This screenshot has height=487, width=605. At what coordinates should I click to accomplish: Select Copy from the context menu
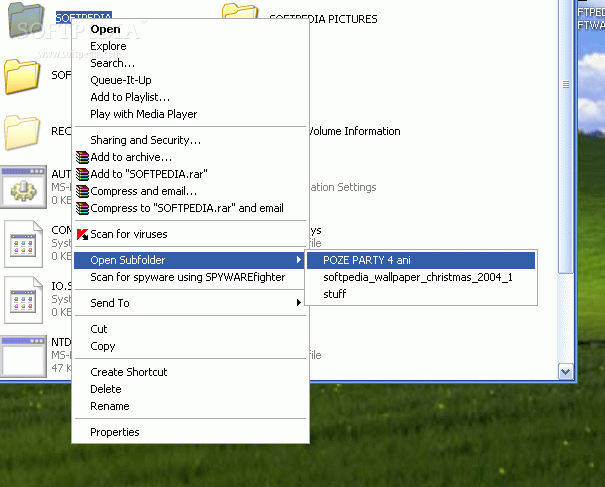(x=190, y=346)
